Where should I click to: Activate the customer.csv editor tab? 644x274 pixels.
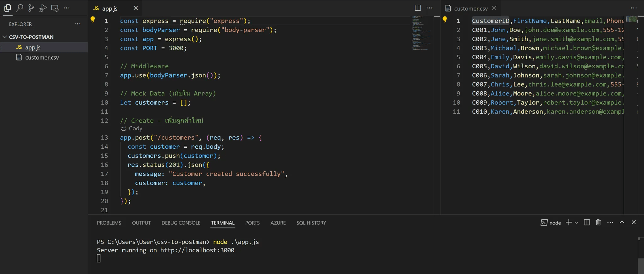pyautogui.click(x=471, y=8)
